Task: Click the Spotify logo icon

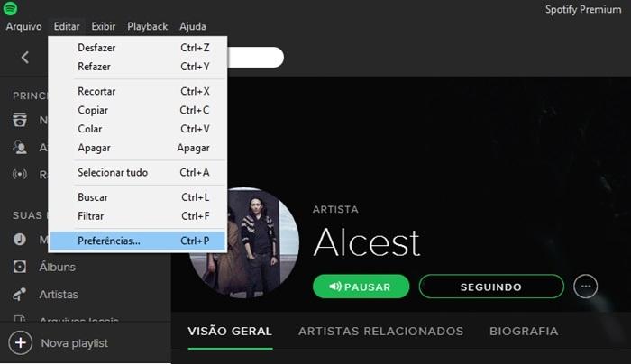Action: coord(10,8)
